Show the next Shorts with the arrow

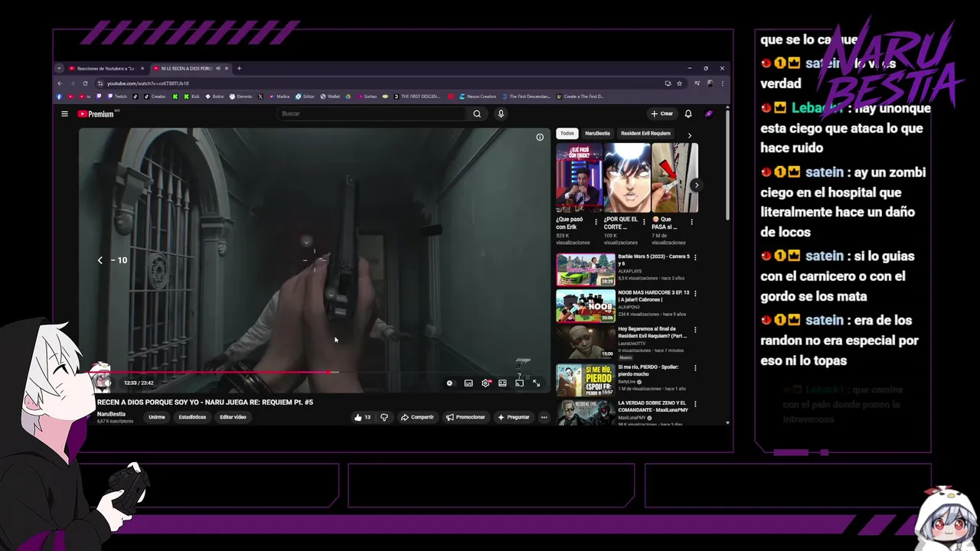point(696,185)
